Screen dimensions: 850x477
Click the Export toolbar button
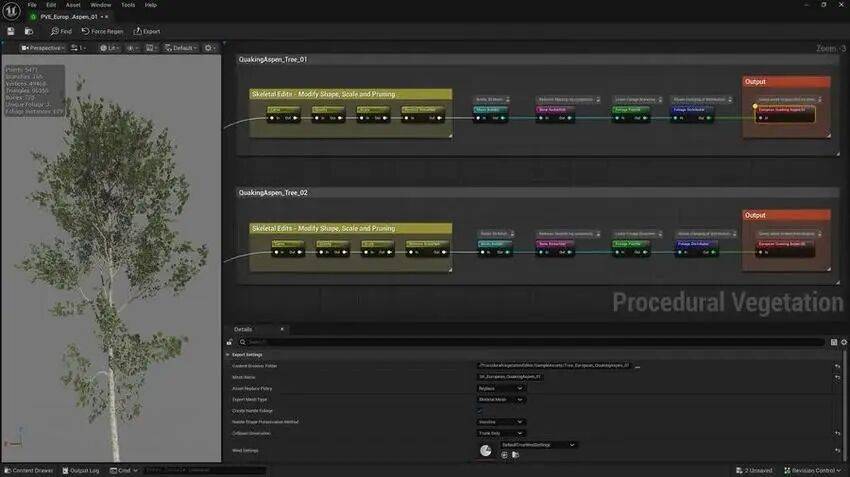tap(146, 31)
